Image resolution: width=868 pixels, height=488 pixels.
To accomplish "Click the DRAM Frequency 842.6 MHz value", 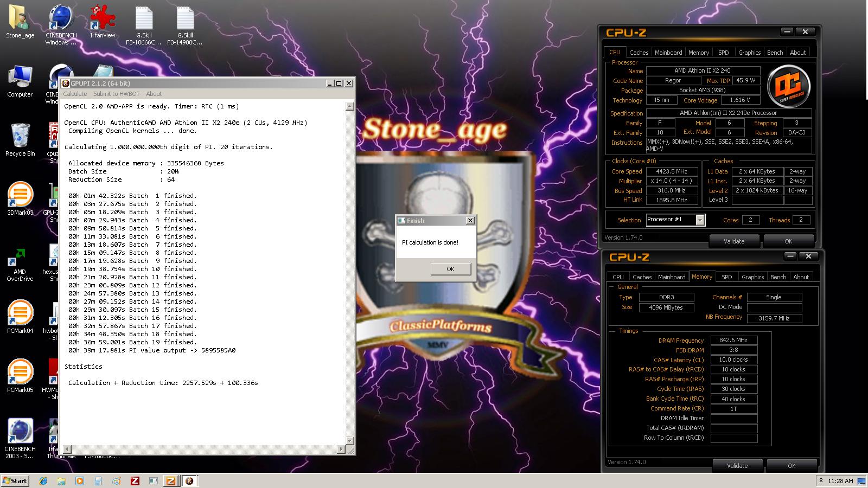I will (x=733, y=341).
